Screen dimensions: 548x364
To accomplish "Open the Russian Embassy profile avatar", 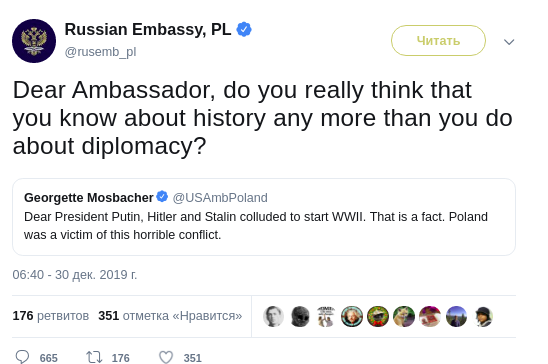I will 34,41.
